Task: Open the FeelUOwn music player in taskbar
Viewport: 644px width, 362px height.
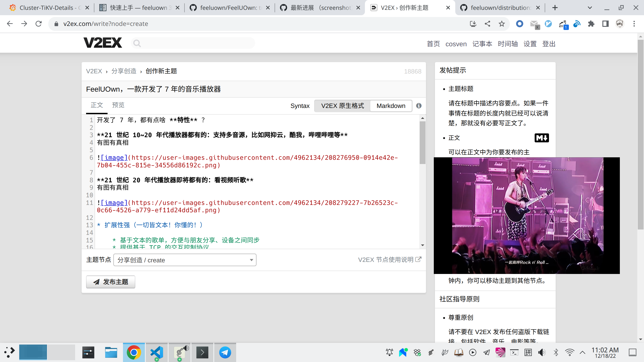Action: coord(180,353)
